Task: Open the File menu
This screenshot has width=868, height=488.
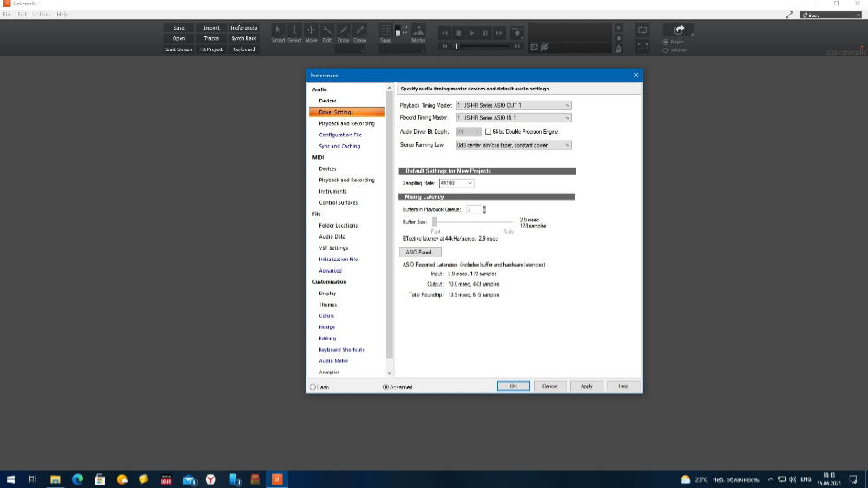Action: pos(7,15)
